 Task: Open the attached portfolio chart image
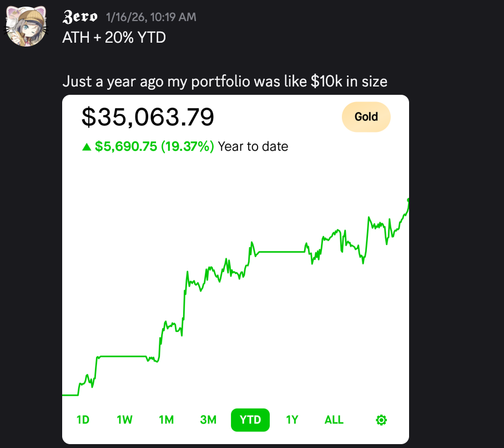[x=235, y=269]
